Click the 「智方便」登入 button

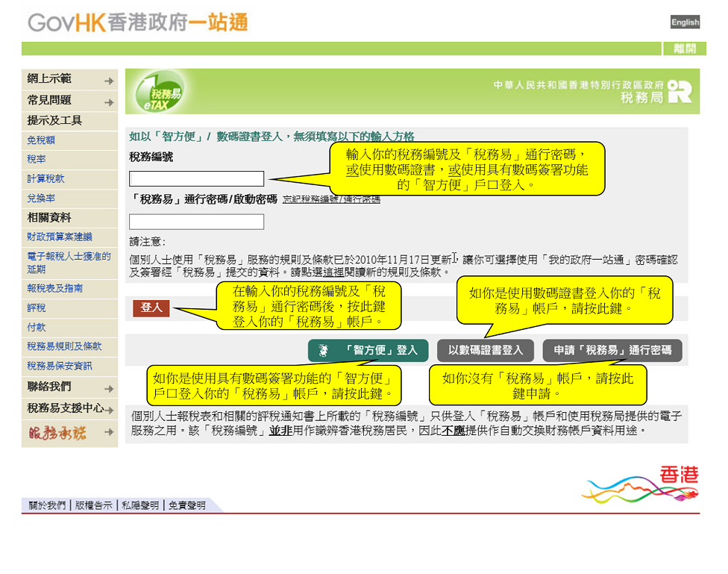[368, 350]
